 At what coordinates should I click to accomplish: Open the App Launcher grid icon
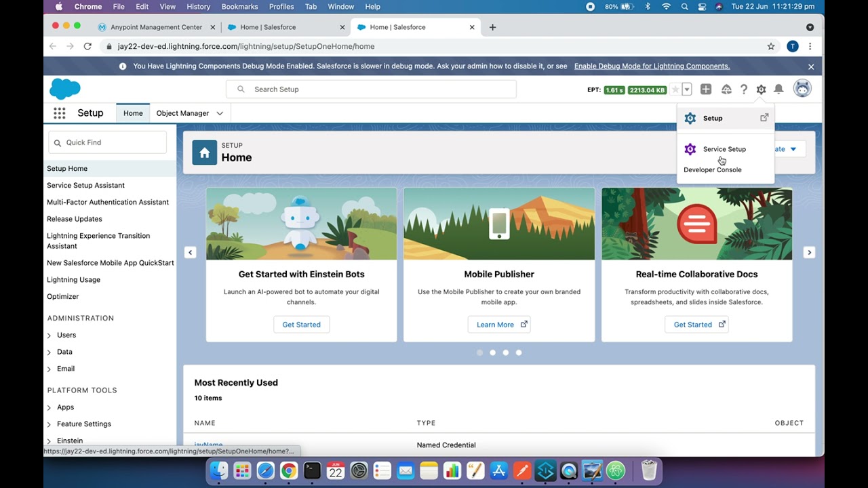60,113
